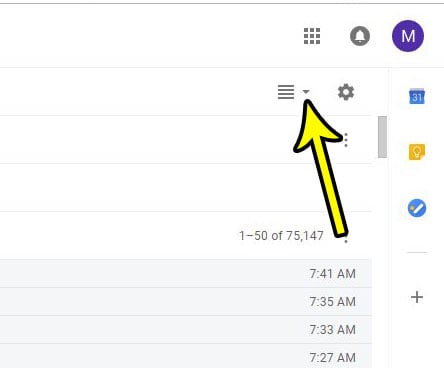Click the vertical scrollbar thumb

pyautogui.click(x=382, y=137)
